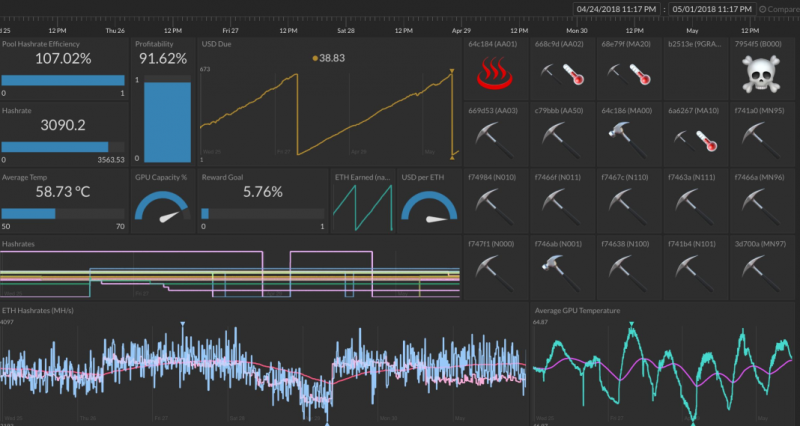
Task: Open the thermometer tile 6a6267 (MA10)
Action: [695, 134]
